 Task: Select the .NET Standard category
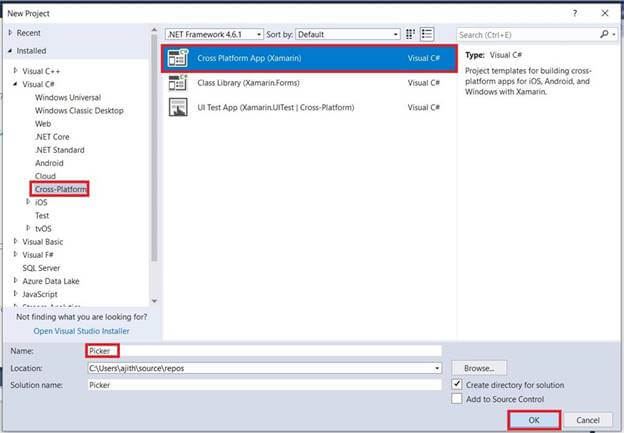[x=60, y=150]
